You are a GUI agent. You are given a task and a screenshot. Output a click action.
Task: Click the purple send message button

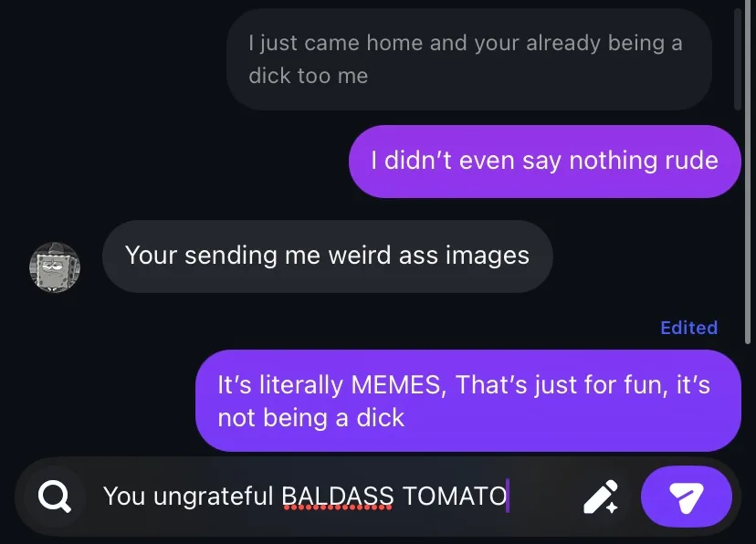point(686,497)
